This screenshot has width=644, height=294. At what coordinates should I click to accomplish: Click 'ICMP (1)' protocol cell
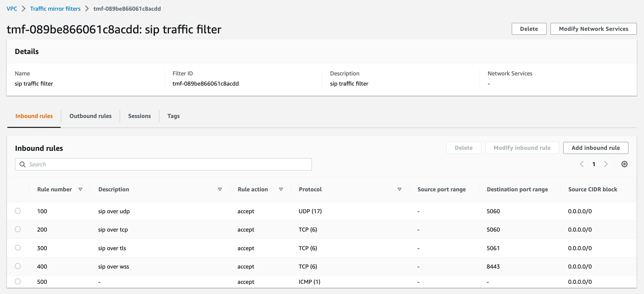(x=309, y=282)
